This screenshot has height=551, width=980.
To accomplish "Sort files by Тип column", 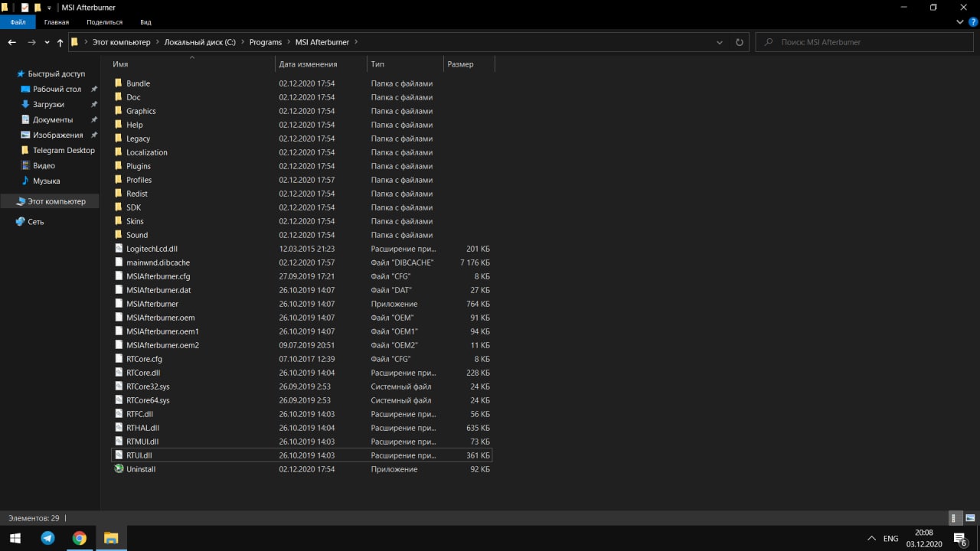I will tap(406, 64).
